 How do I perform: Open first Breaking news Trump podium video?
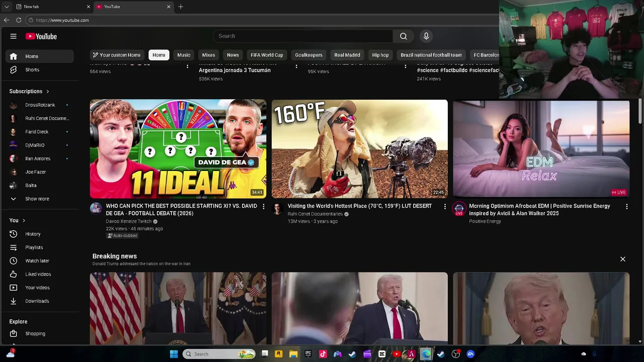point(178,308)
